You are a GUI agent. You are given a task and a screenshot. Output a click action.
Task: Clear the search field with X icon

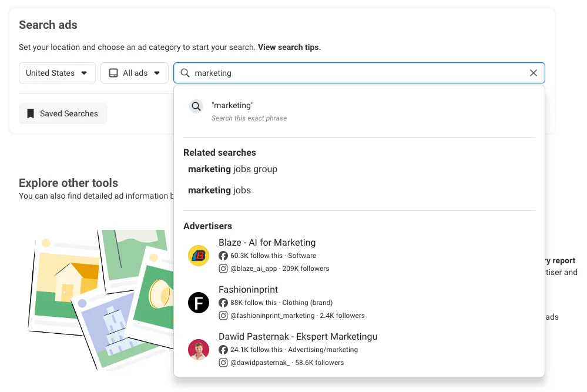pos(534,73)
